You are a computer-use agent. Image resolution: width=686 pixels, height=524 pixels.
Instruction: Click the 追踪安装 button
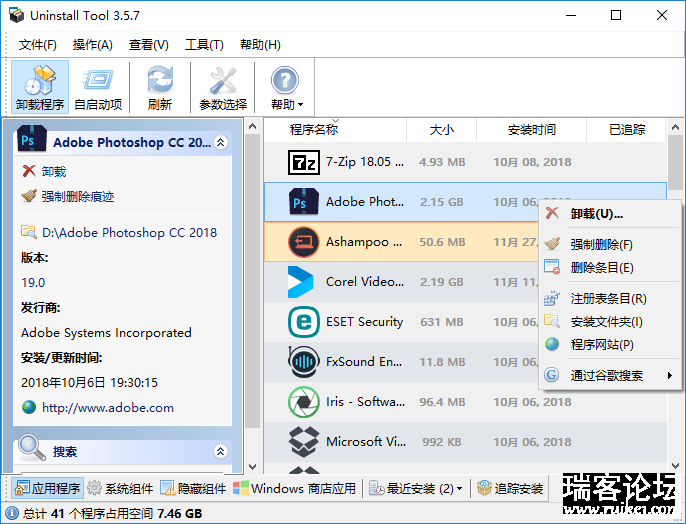tap(510, 488)
